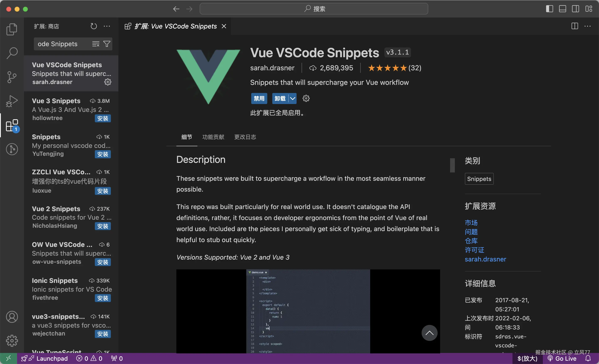Install vue3-snippets extension by wejectchan
The height and width of the screenshot is (364, 599).
(103, 334)
